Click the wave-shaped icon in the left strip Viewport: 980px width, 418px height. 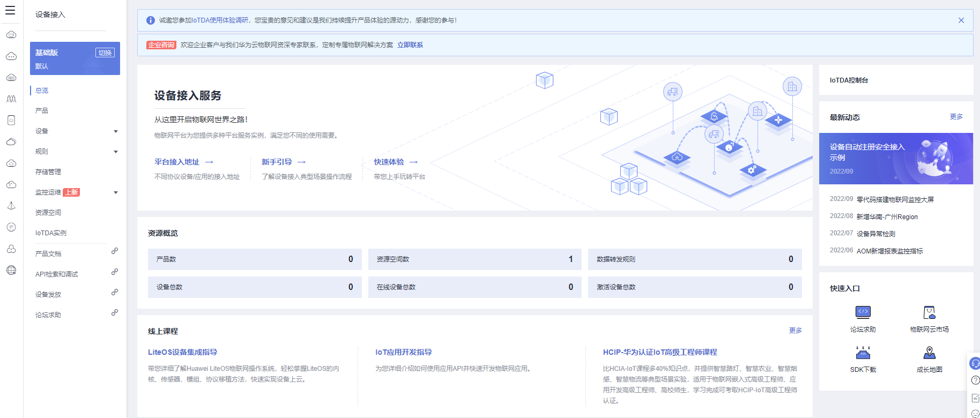click(x=11, y=99)
